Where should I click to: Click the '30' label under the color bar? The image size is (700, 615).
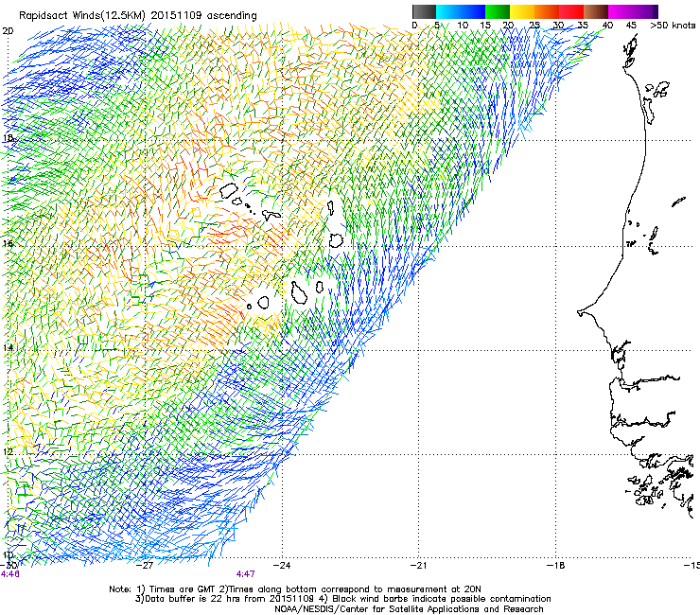pyautogui.click(x=558, y=25)
